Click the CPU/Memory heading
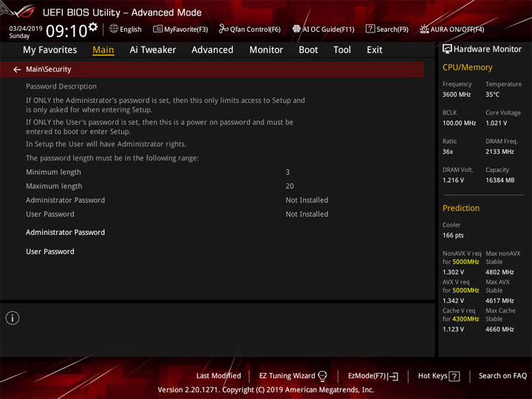This screenshot has height=399, width=532. pos(467,67)
